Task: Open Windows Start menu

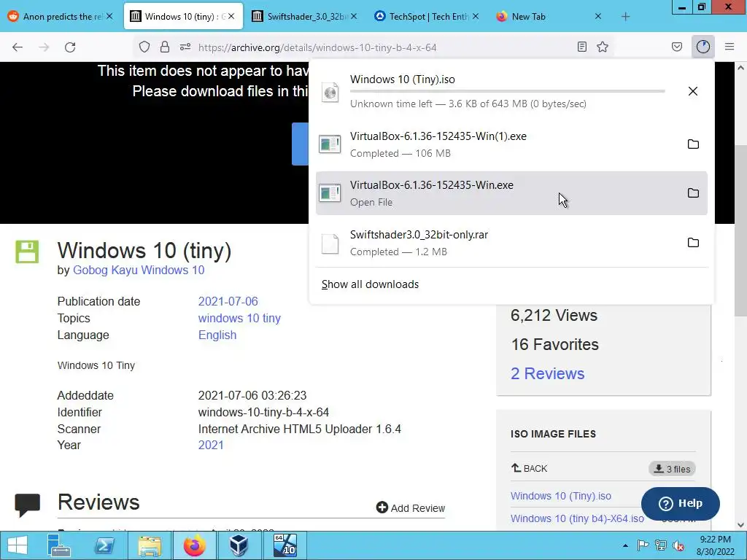Action: [x=18, y=545]
